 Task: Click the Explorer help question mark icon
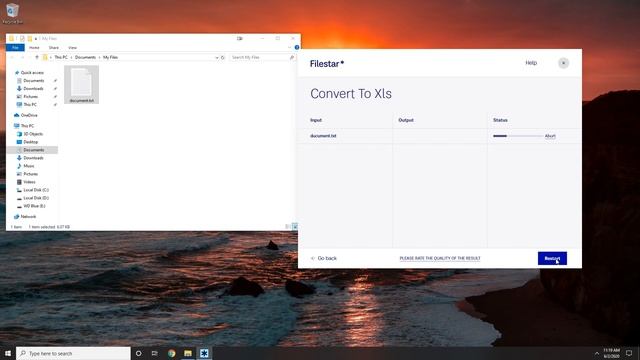point(297,47)
